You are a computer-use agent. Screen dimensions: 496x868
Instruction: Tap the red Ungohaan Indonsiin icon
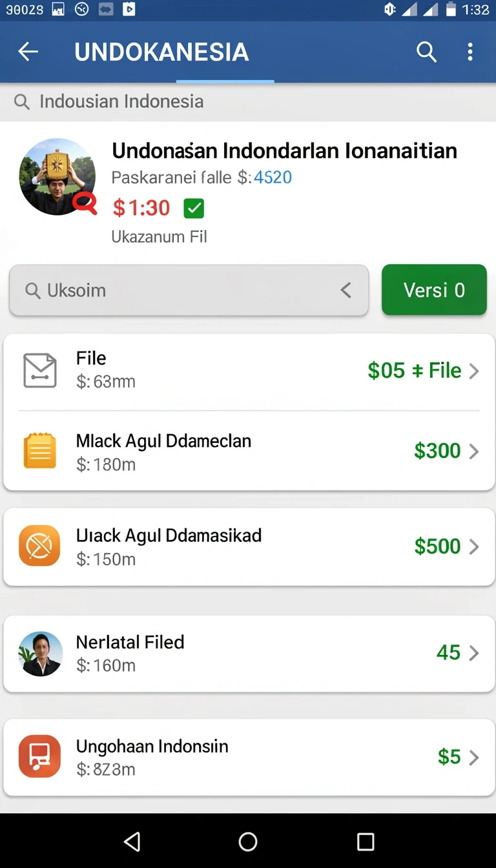coord(39,756)
